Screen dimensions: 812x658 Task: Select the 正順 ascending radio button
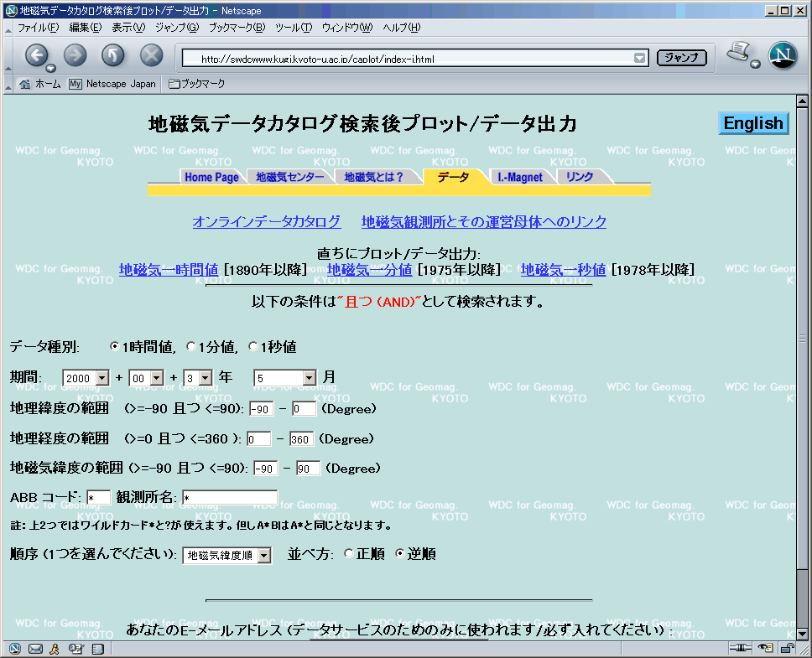click(x=349, y=553)
